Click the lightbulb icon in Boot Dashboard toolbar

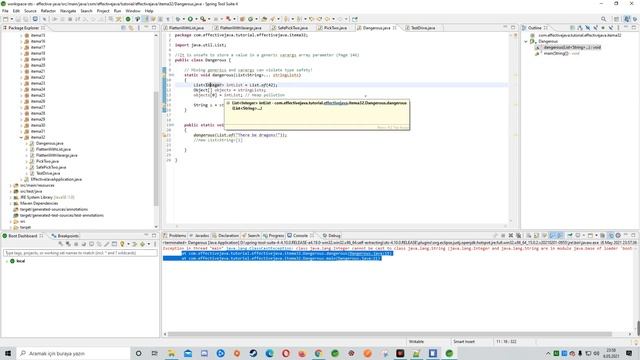122,244
